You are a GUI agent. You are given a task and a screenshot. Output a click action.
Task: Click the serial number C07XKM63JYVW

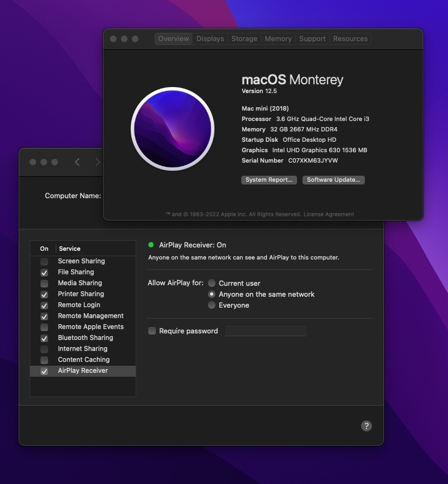(x=313, y=160)
